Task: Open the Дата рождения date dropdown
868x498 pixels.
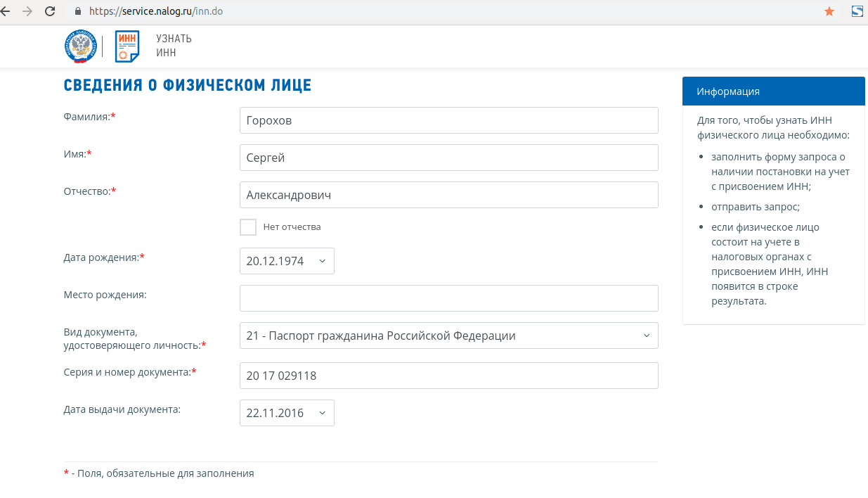Action: [x=287, y=261]
